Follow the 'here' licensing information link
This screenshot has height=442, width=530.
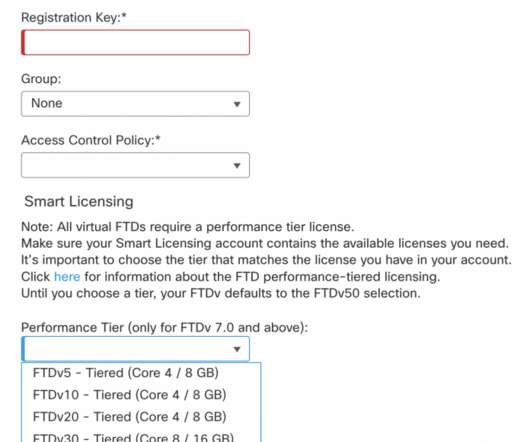click(67, 276)
